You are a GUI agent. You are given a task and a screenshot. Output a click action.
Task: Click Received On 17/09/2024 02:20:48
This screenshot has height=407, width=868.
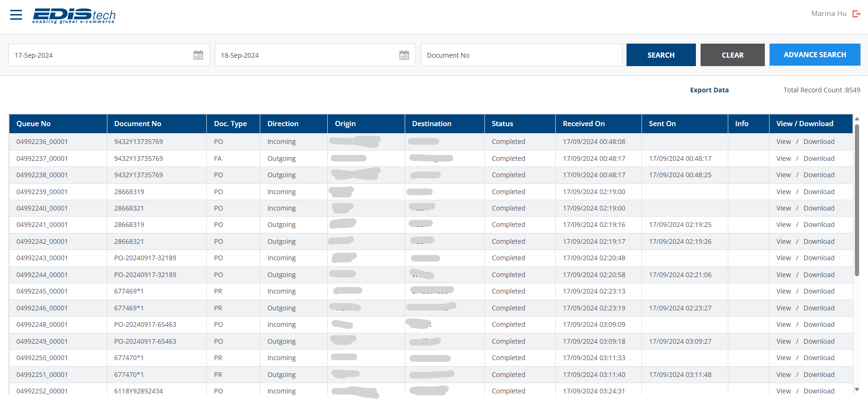(x=594, y=258)
